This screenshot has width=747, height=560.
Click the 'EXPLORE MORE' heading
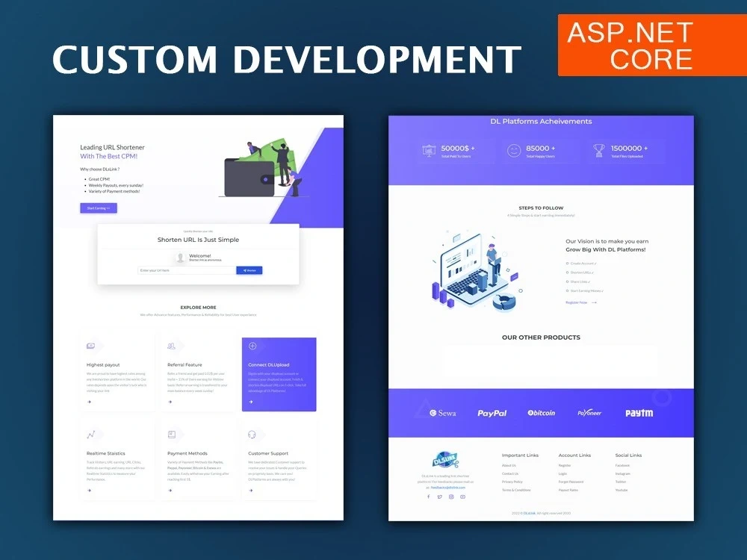tap(198, 307)
